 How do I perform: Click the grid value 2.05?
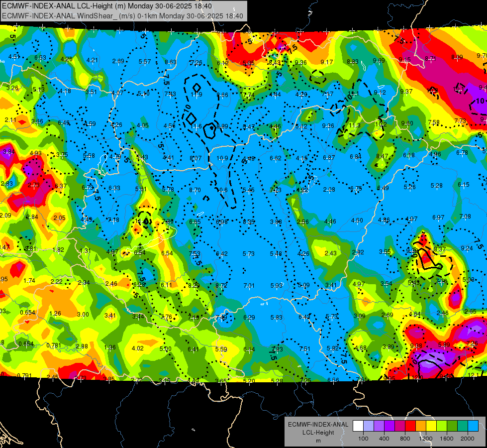pyautogui.click(x=59, y=218)
